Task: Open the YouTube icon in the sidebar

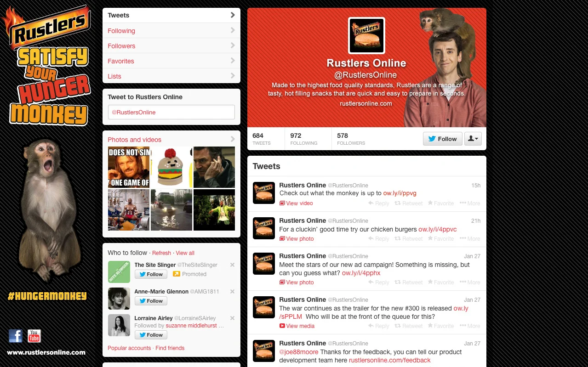Action: coord(34,336)
